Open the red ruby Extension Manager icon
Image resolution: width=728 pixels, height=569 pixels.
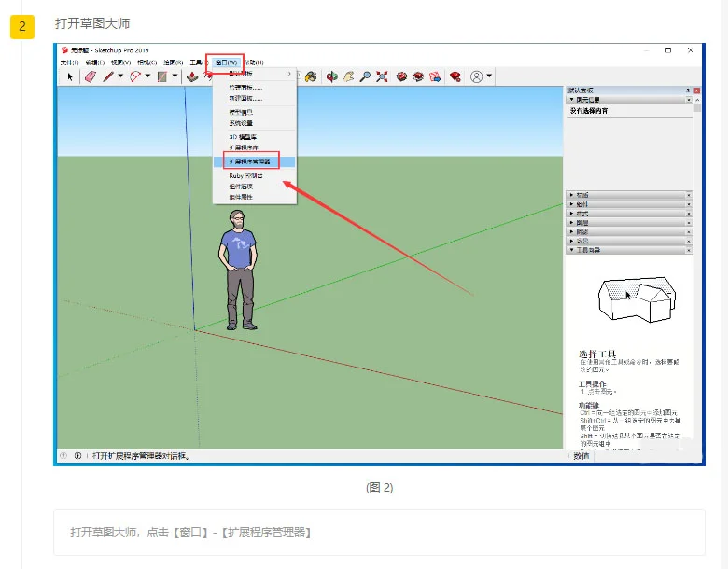455,76
